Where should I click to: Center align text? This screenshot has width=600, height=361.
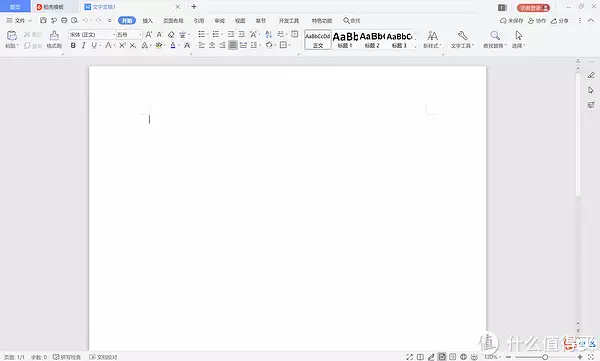(212, 45)
